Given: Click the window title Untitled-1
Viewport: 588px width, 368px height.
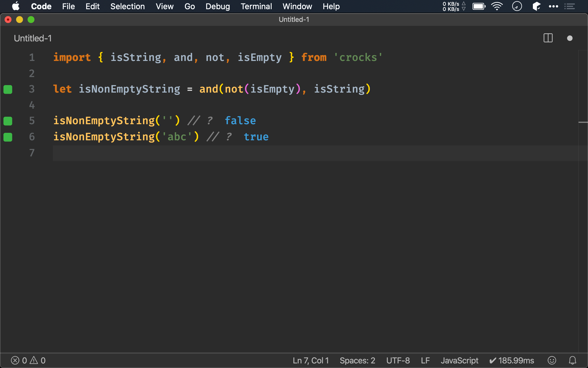Looking at the screenshot, I should 294,20.
